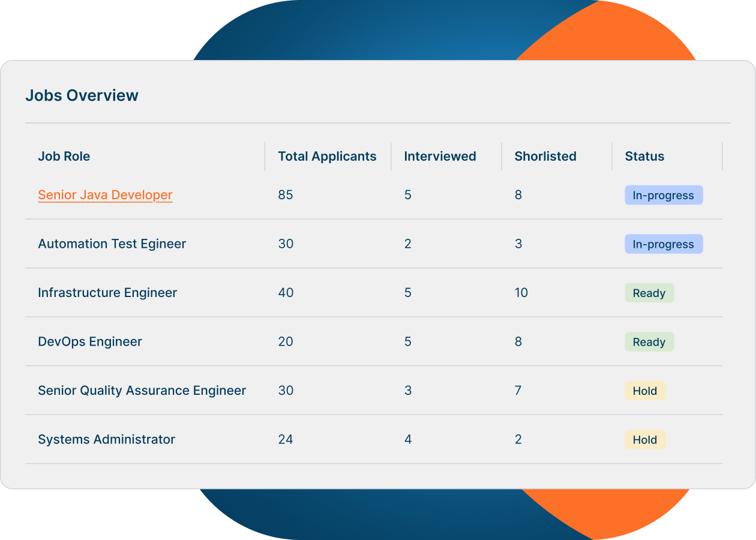
Task: Select the Senior Quality Assurance Engineer name
Action: [142, 391]
